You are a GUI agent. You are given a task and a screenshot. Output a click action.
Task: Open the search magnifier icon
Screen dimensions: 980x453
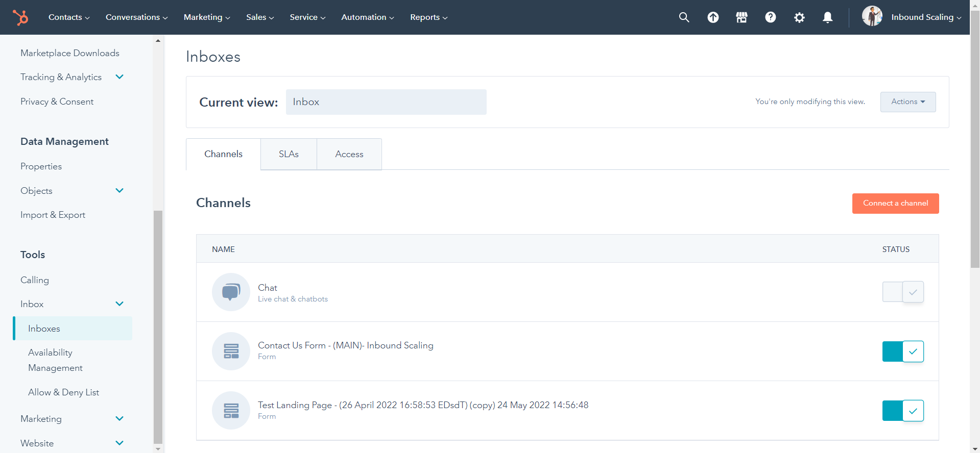click(x=684, y=17)
